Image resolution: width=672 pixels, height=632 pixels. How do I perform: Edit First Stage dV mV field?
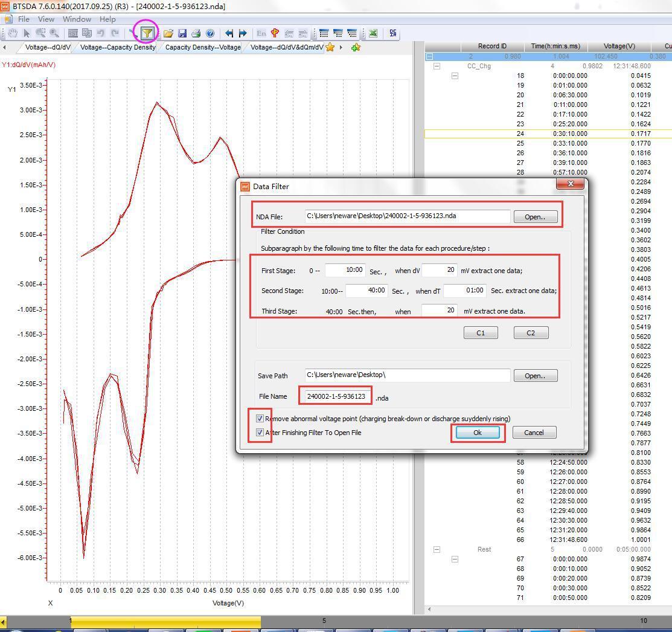click(440, 270)
